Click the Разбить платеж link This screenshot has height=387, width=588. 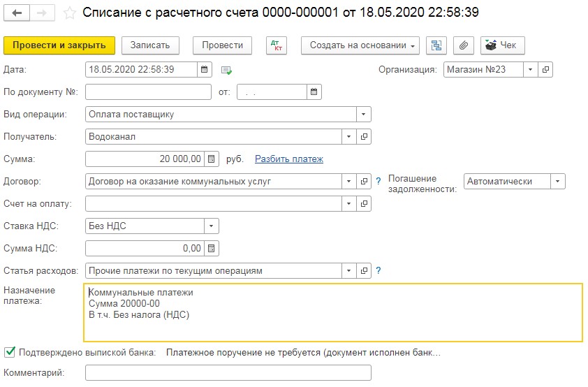click(x=288, y=159)
